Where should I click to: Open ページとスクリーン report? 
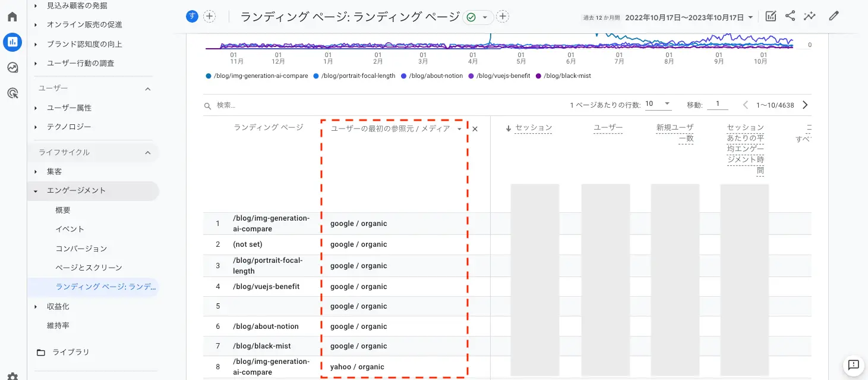tap(89, 268)
